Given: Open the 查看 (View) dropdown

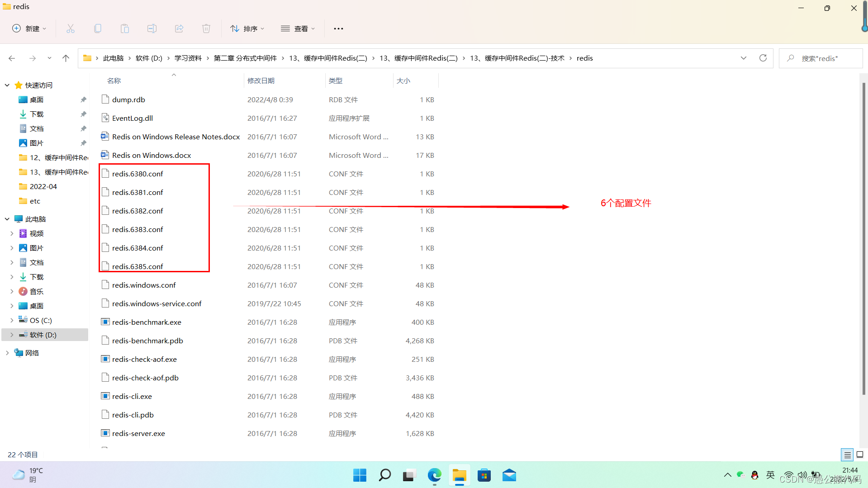Looking at the screenshot, I should click(x=298, y=28).
